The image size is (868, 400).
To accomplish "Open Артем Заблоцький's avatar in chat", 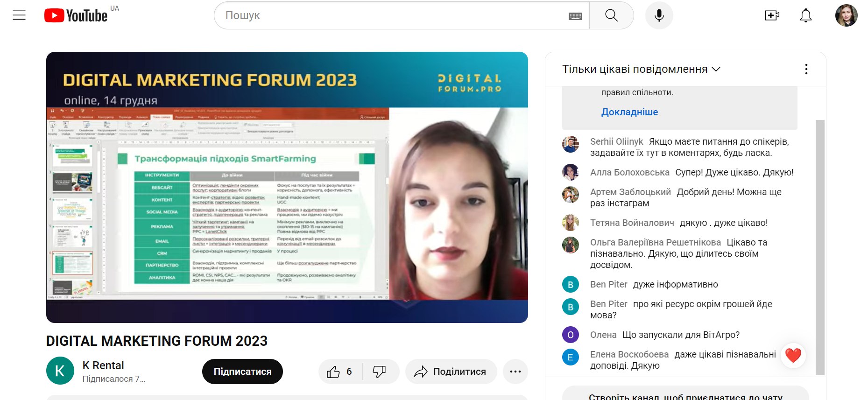I will [570, 195].
